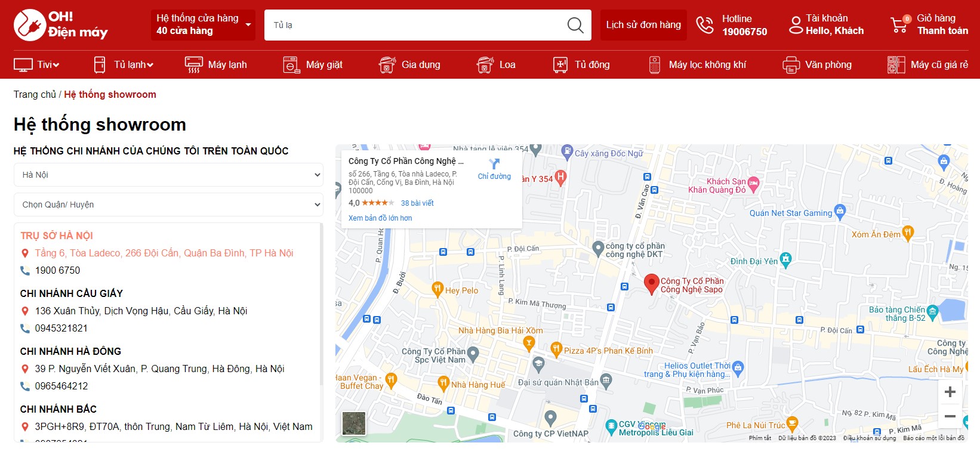Open the Máy lạnh category

227,64
